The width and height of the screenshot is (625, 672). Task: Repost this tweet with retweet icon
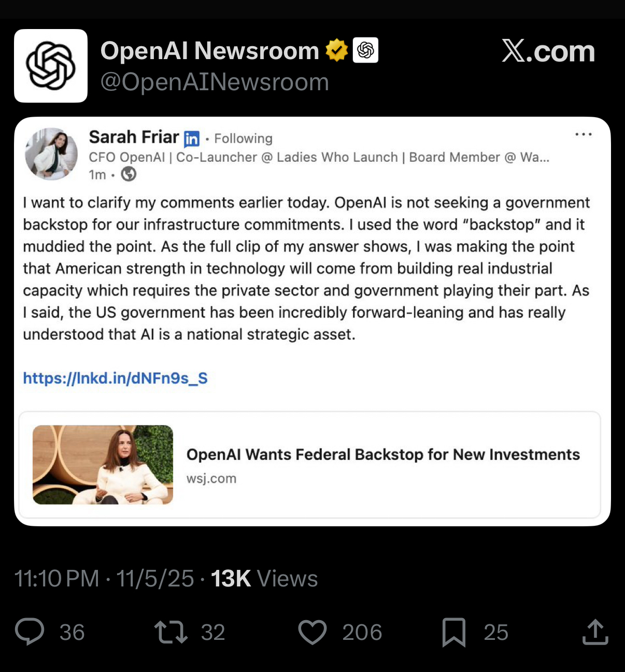pyautogui.click(x=171, y=632)
